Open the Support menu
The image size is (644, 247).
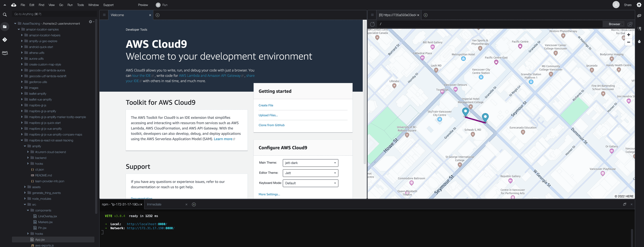pos(108,5)
